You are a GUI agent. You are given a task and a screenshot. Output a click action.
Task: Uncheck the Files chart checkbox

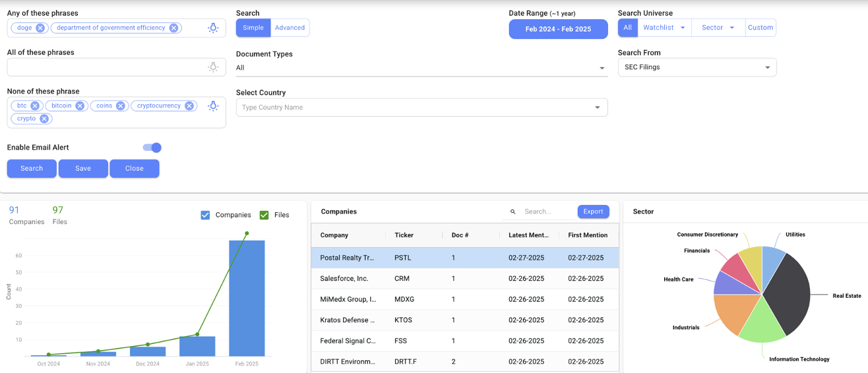(x=264, y=215)
